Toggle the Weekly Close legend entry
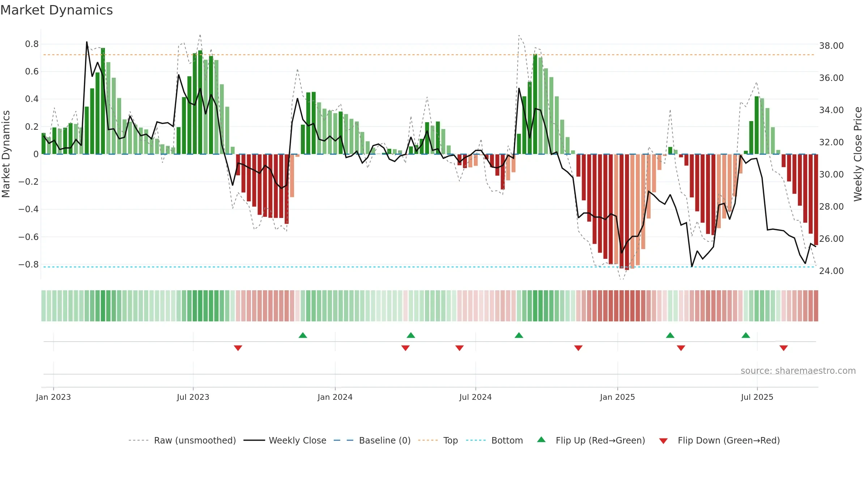Viewport: 868px width, 488px height. pyautogui.click(x=285, y=440)
